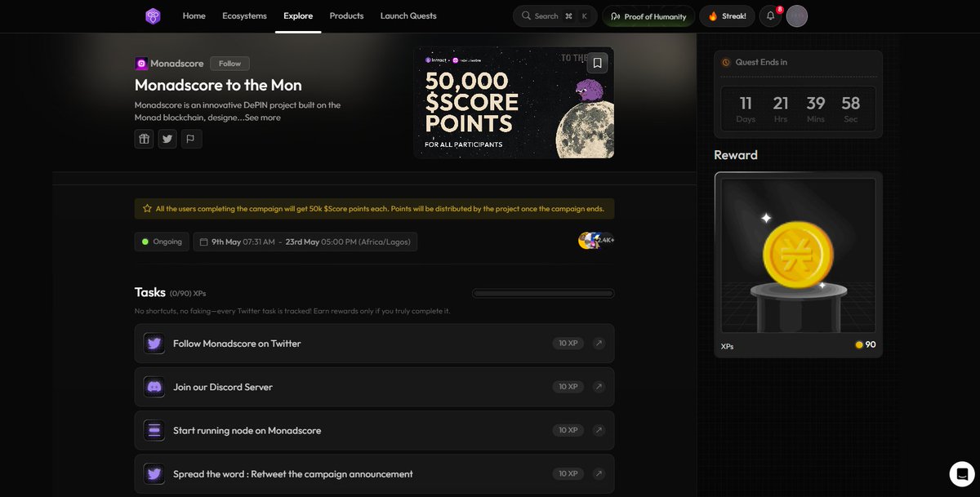Click the XPs reward coin card image

click(799, 256)
